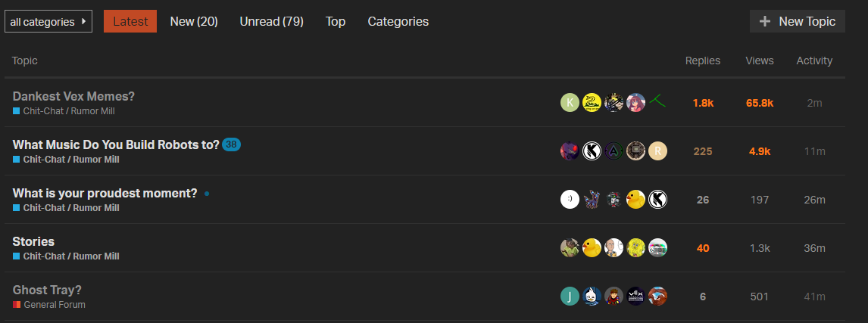Switch to the New (20) tab
This screenshot has width=868, height=323.
[x=194, y=22]
